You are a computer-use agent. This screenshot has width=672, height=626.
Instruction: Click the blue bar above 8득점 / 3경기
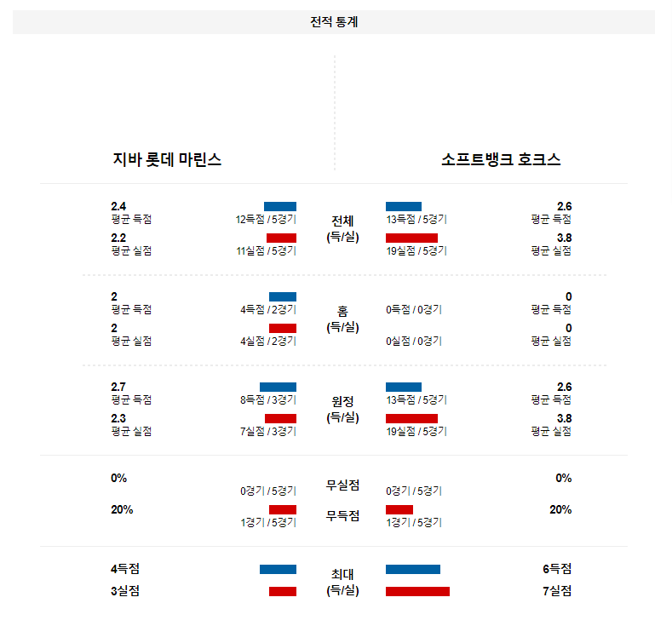(278, 387)
